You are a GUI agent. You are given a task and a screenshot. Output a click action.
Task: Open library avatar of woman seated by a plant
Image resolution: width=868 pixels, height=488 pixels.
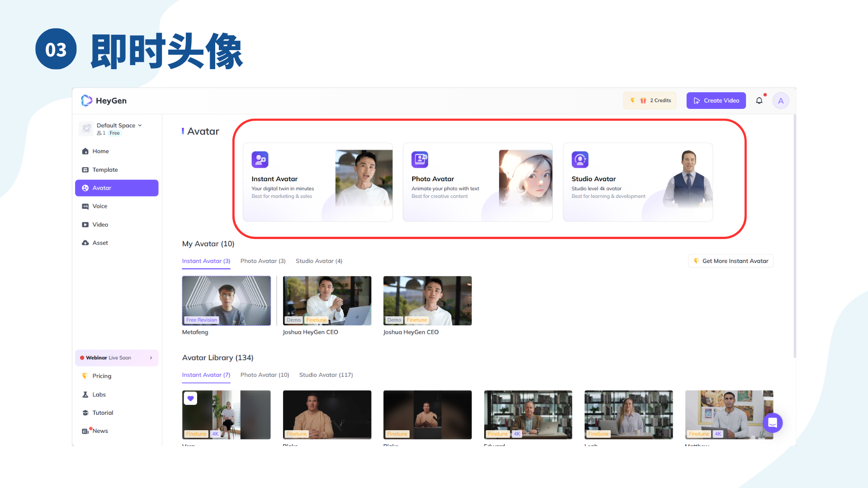click(226, 415)
